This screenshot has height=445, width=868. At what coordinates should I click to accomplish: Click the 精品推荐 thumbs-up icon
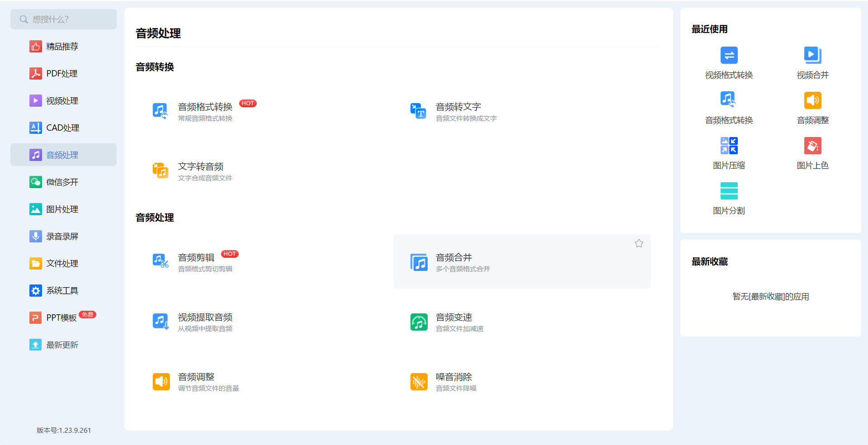[x=36, y=46]
